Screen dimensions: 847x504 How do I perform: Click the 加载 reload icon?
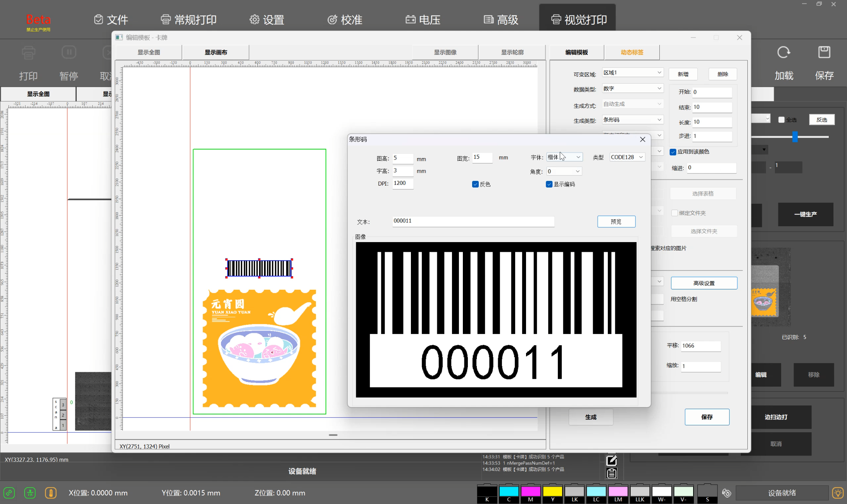tap(784, 52)
